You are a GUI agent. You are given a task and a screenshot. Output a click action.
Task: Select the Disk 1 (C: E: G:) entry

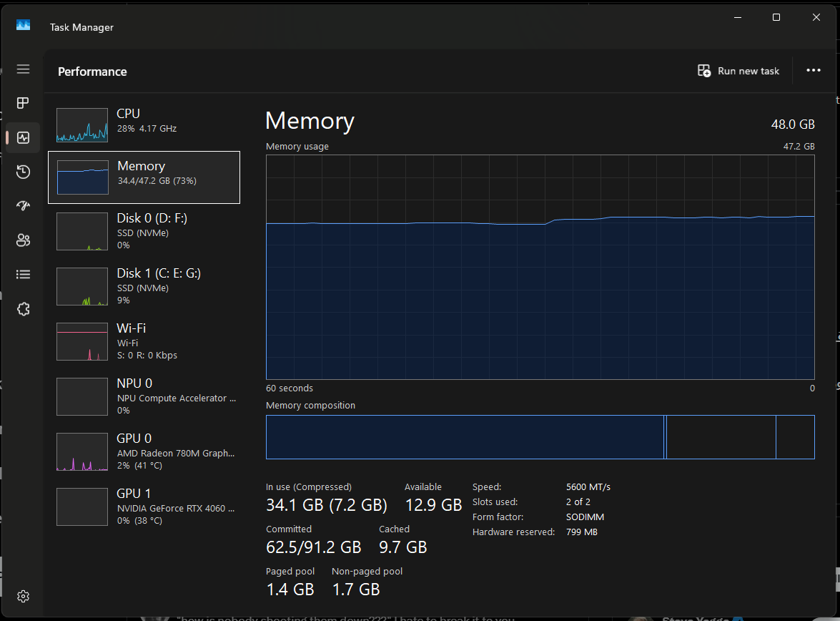coord(143,285)
